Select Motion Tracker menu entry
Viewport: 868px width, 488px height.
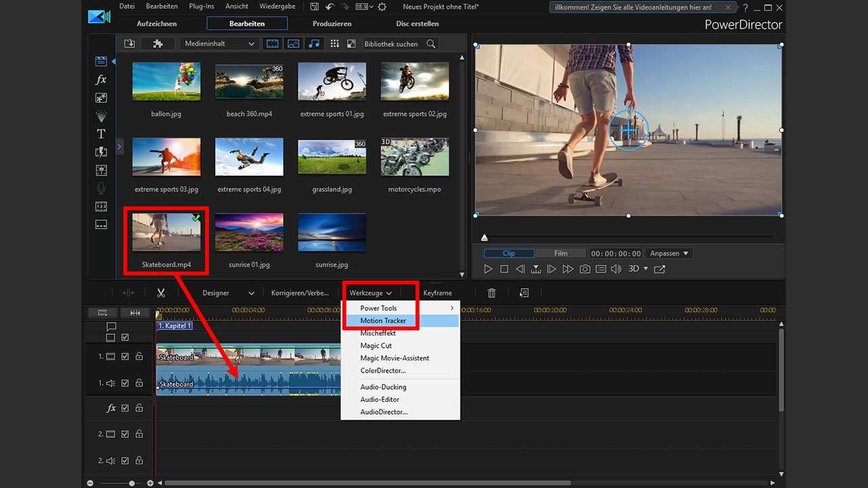click(x=383, y=321)
